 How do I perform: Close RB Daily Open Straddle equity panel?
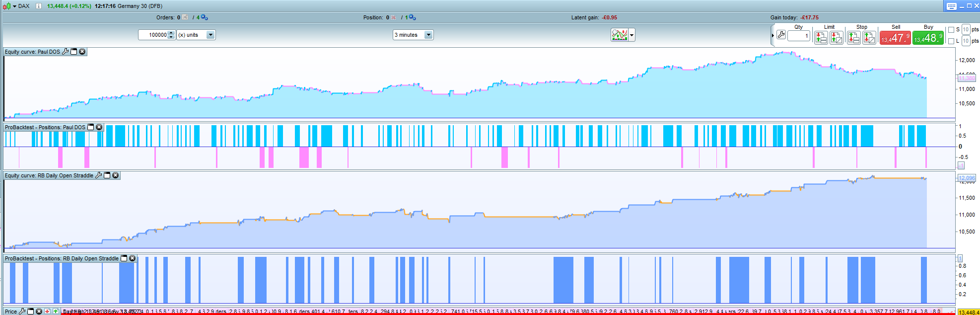pyautogui.click(x=116, y=175)
